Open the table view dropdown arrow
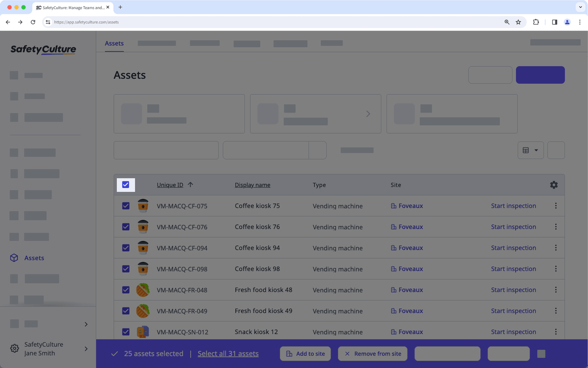Image resolution: width=588 pixels, height=368 pixels. (x=536, y=150)
